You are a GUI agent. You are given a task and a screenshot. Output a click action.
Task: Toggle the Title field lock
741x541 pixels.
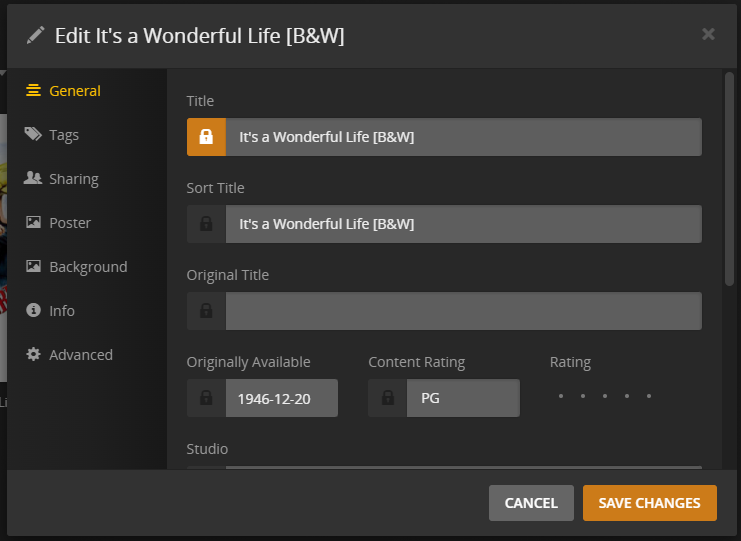(206, 137)
